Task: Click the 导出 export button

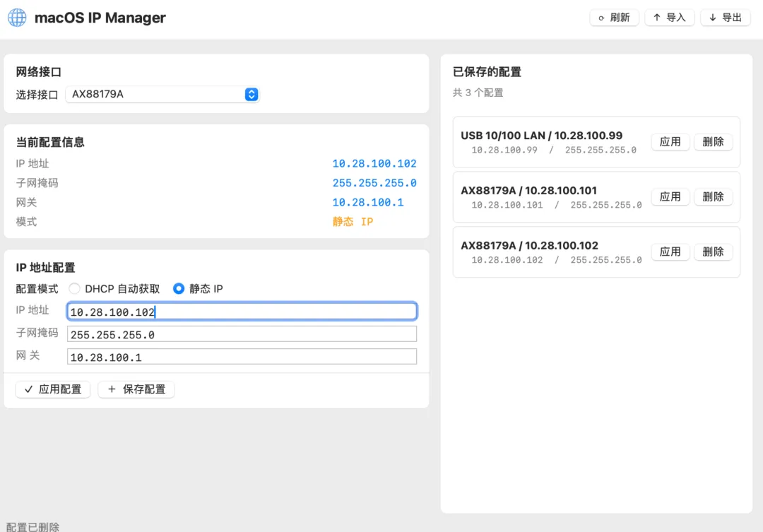Action: [x=725, y=18]
